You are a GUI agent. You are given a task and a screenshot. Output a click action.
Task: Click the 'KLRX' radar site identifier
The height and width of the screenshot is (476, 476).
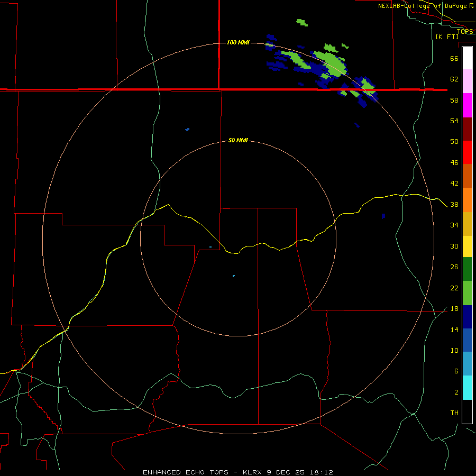click(252, 472)
